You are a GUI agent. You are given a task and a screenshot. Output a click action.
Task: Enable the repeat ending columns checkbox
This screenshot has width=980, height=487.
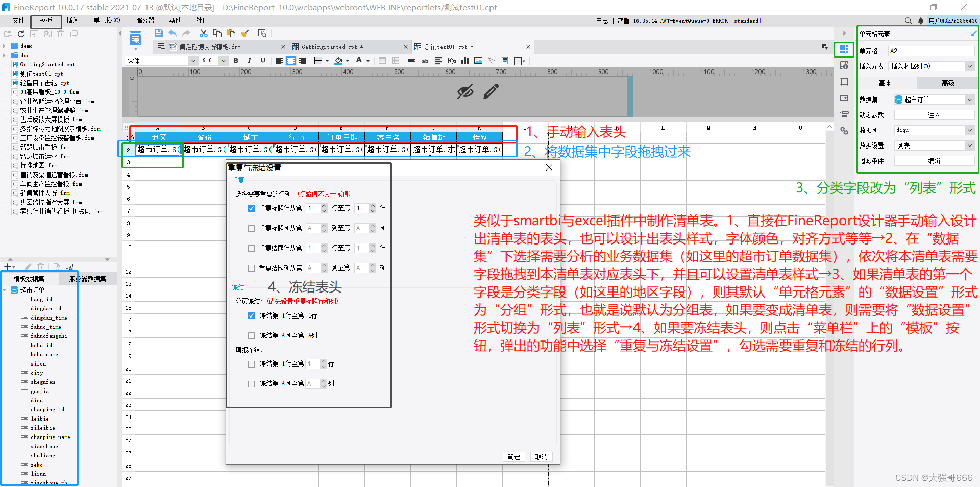point(251,268)
